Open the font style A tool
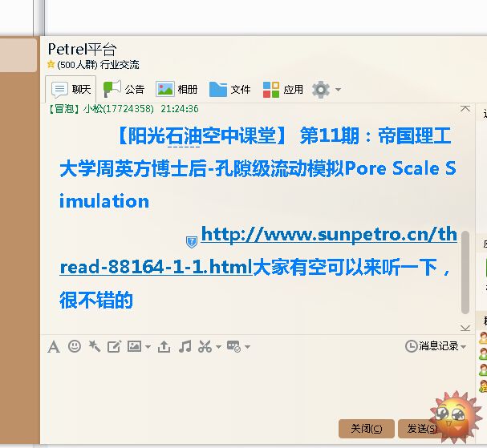 point(54,346)
